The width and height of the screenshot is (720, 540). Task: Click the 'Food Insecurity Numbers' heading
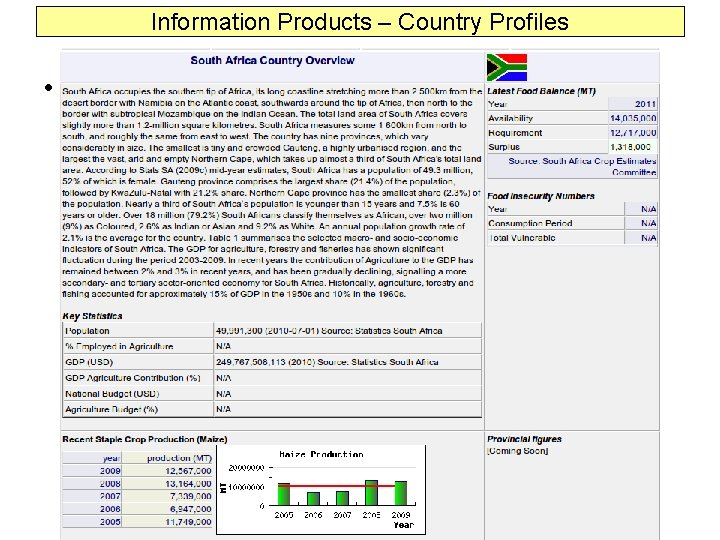coord(540,196)
